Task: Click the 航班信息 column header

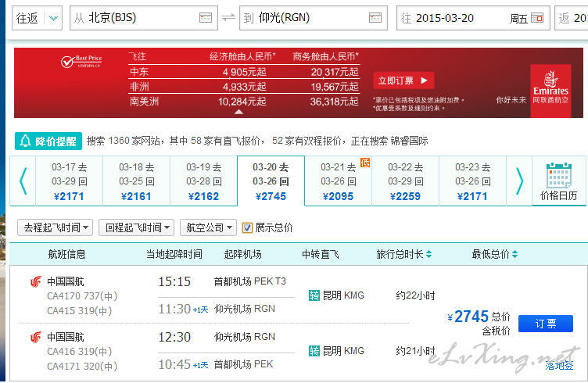Action: click(66, 254)
